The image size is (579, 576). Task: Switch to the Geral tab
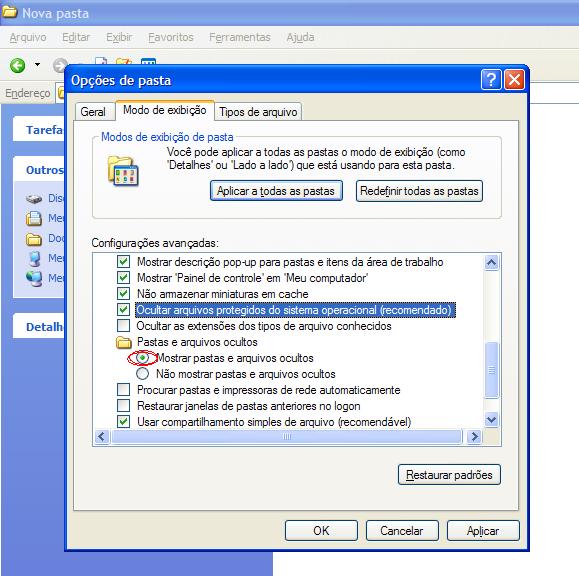[x=93, y=112]
